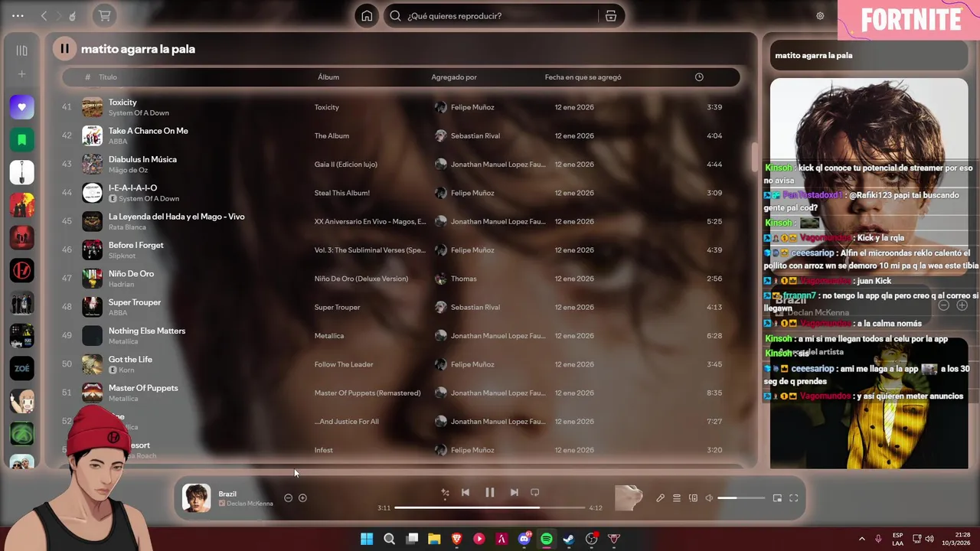980x551 pixels.
Task: Mute the player volume speaker
Action: pyautogui.click(x=709, y=498)
